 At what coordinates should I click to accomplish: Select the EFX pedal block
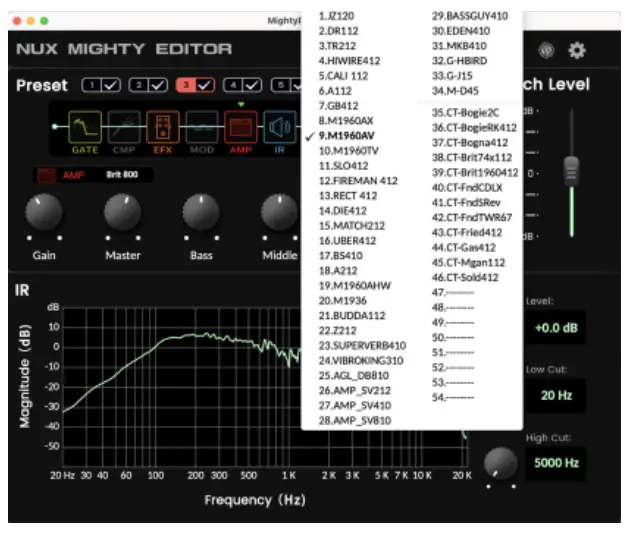click(163, 127)
